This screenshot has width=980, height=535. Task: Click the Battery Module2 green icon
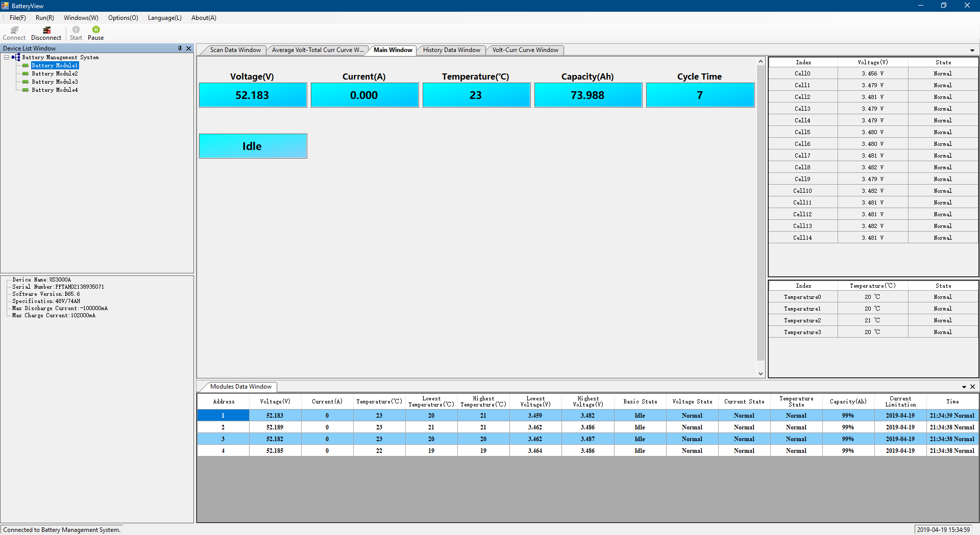pos(26,74)
